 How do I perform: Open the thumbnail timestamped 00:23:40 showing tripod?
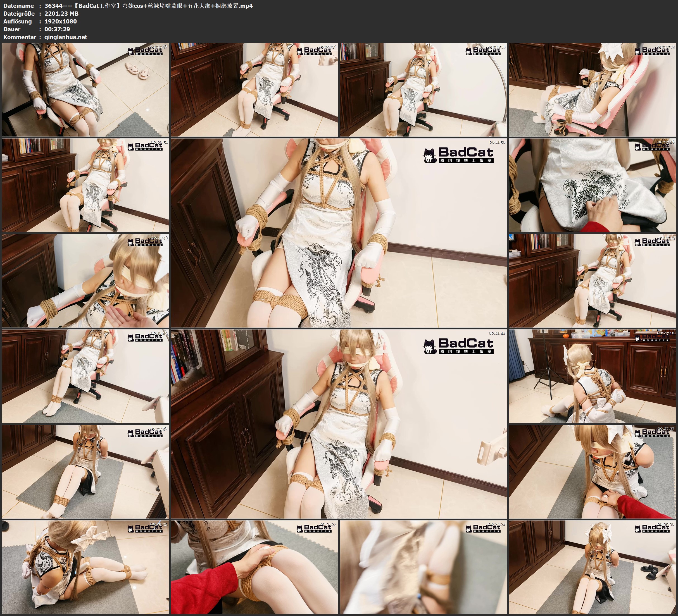click(593, 376)
